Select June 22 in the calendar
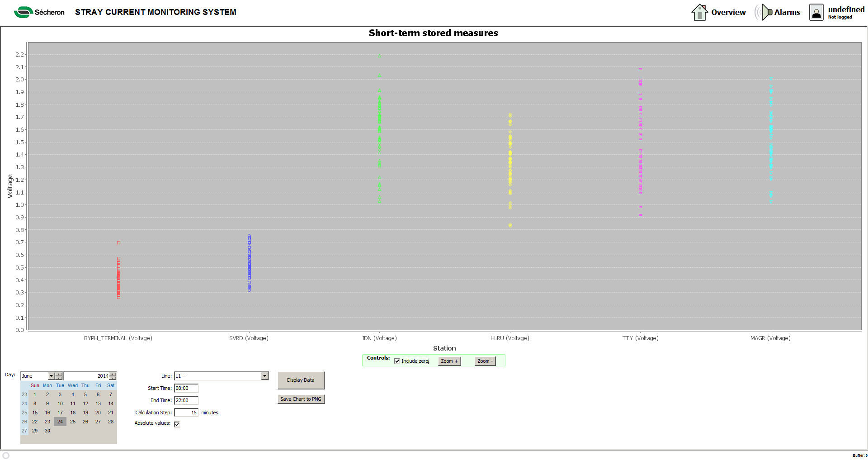Viewport: 868px width, 460px height. point(35,422)
